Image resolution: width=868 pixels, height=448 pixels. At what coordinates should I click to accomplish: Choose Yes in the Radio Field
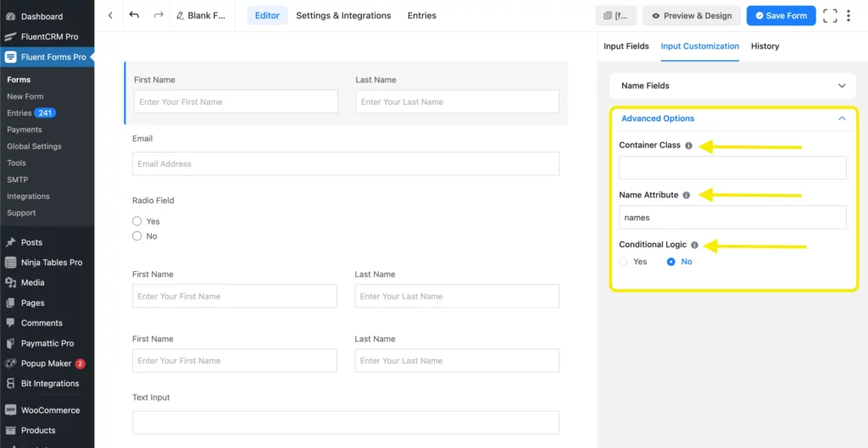pyautogui.click(x=136, y=221)
